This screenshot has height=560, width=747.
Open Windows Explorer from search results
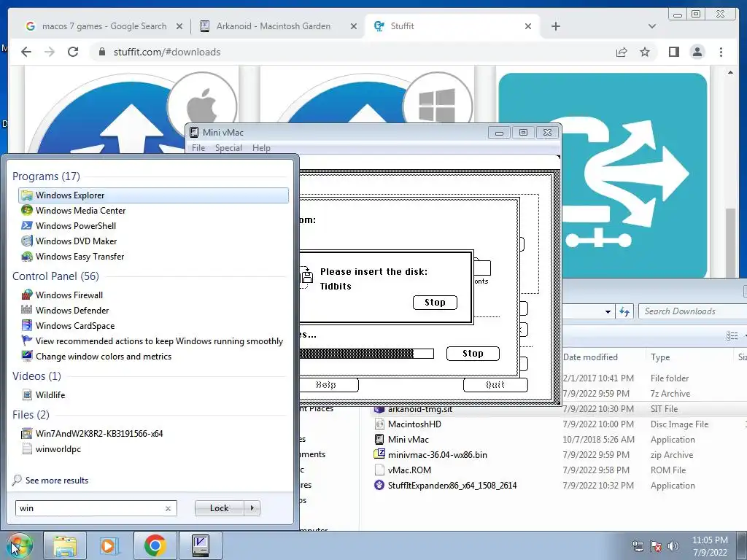pyautogui.click(x=153, y=195)
